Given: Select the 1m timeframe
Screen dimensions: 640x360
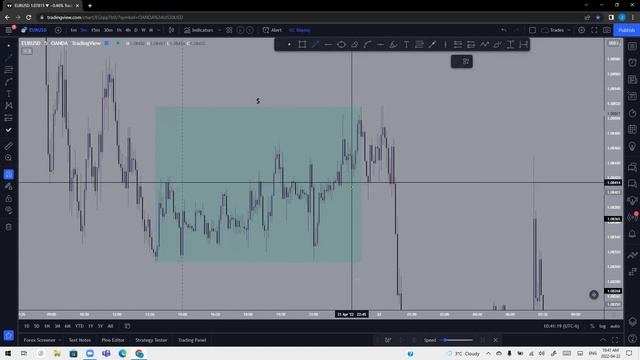Looking at the screenshot, I should pos(73,30).
